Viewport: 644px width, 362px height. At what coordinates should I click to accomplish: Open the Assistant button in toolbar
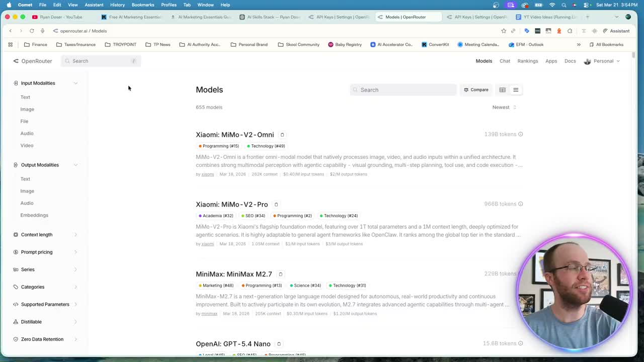coord(616,31)
